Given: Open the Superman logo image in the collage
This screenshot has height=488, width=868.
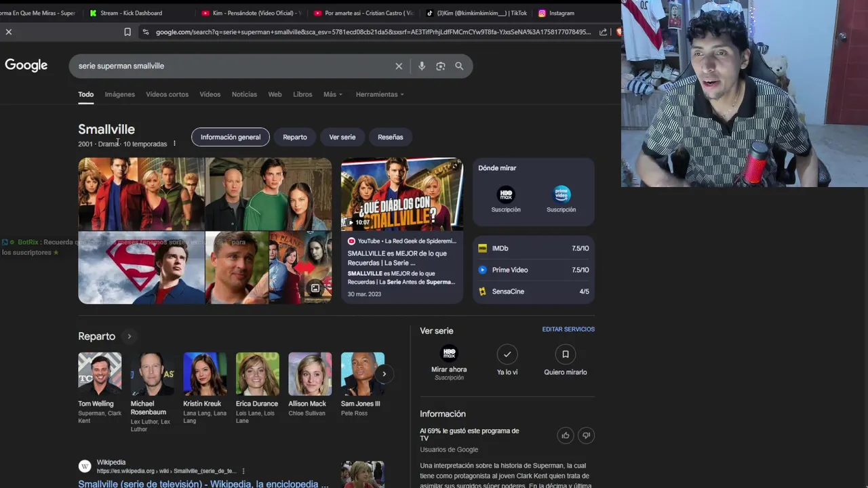Looking at the screenshot, I should click(x=141, y=268).
